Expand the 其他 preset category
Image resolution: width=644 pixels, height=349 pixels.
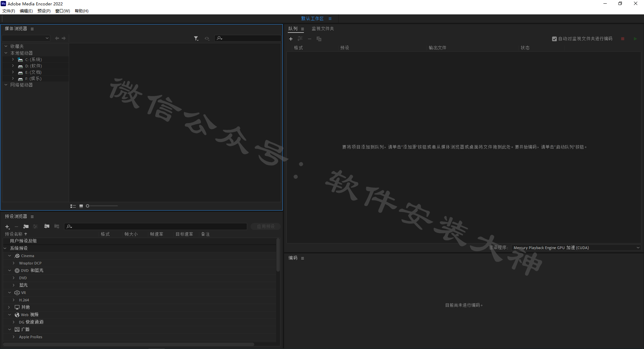[9, 307]
